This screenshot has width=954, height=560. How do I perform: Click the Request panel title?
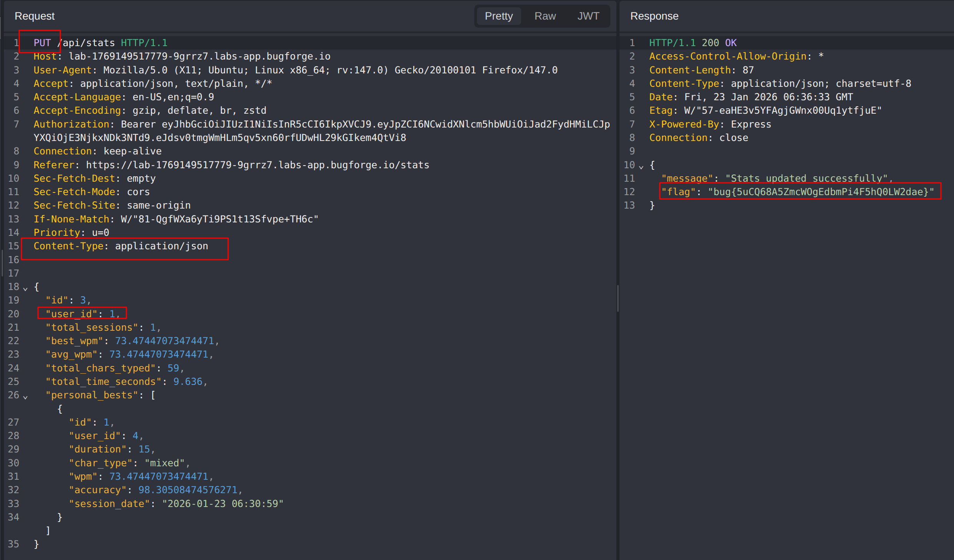35,16
